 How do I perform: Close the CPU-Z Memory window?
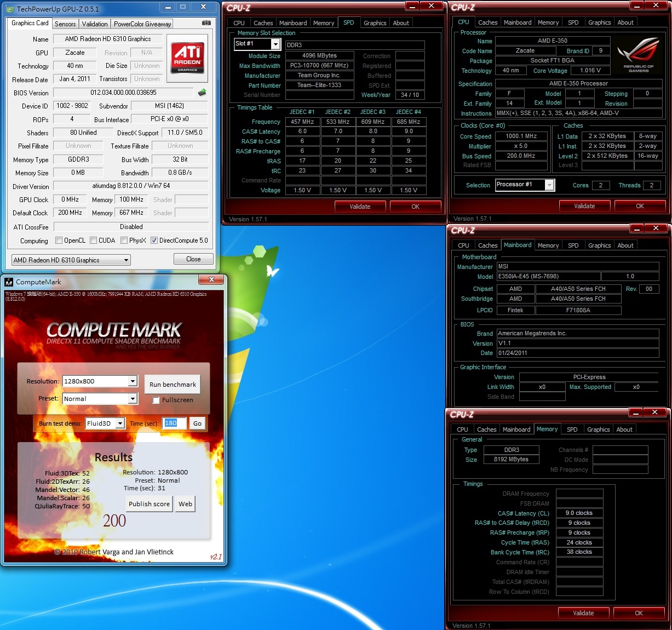point(654,412)
